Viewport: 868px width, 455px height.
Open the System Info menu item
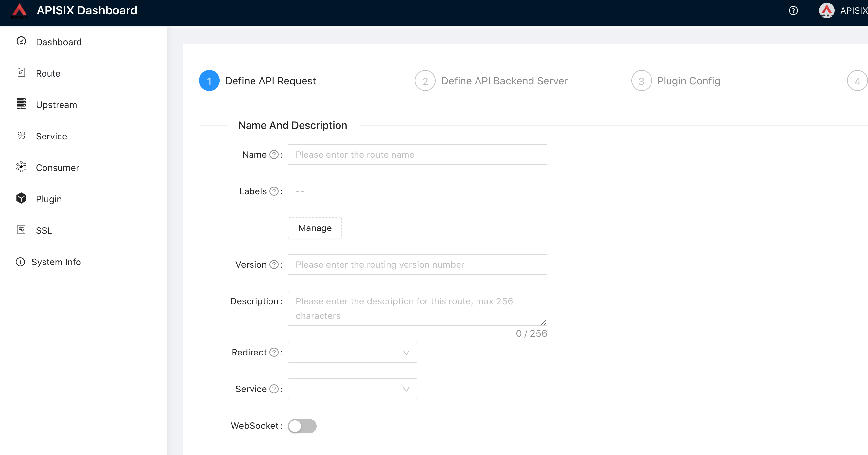[x=56, y=262]
